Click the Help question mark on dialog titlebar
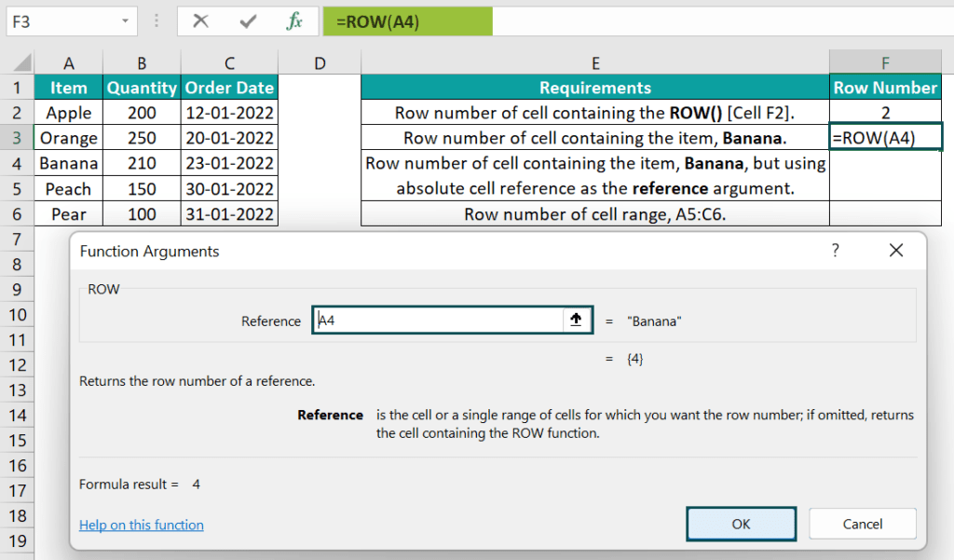The image size is (954, 560). tap(836, 250)
